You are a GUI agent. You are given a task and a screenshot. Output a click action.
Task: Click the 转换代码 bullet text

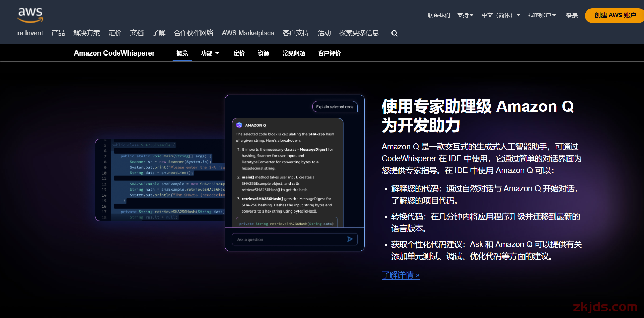pyautogui.click(x=485, y=222)
